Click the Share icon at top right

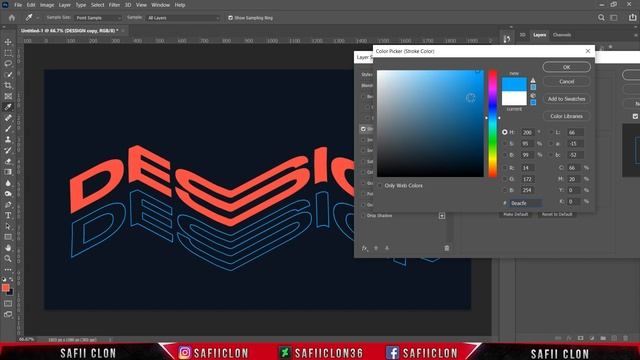632,18
